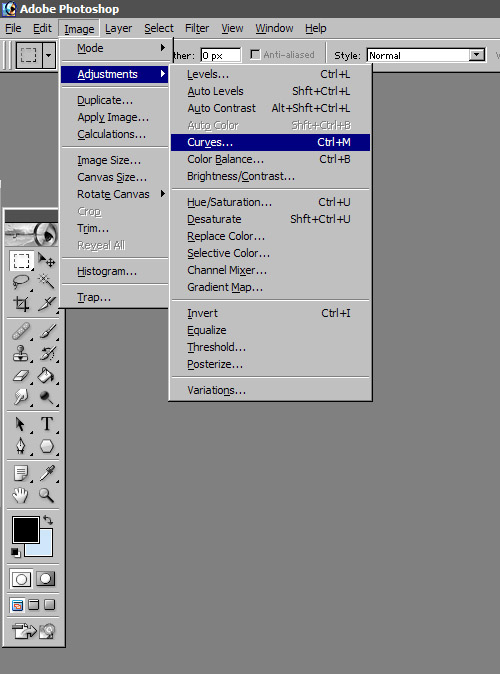Toggle the Anti-aliased checkbox
The width and height of the screenshot is (500, 674).
point(255,55)
